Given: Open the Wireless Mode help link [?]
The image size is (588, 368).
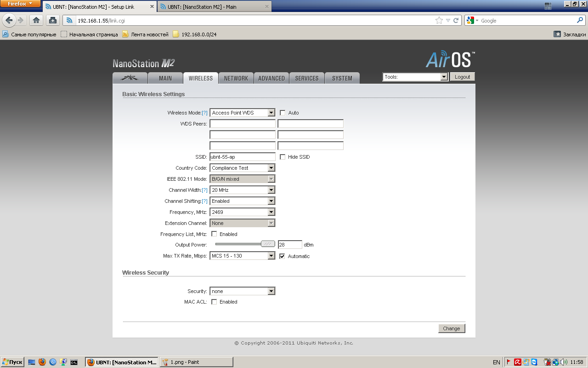Looking at the screenshot, I should [205, 113].
